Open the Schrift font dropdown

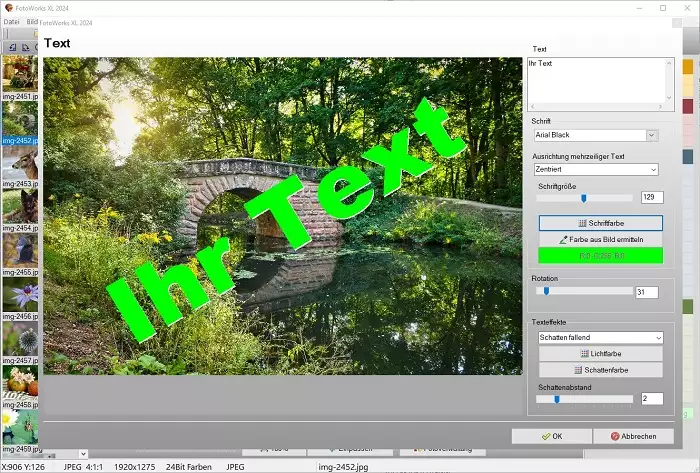[651, 135]
